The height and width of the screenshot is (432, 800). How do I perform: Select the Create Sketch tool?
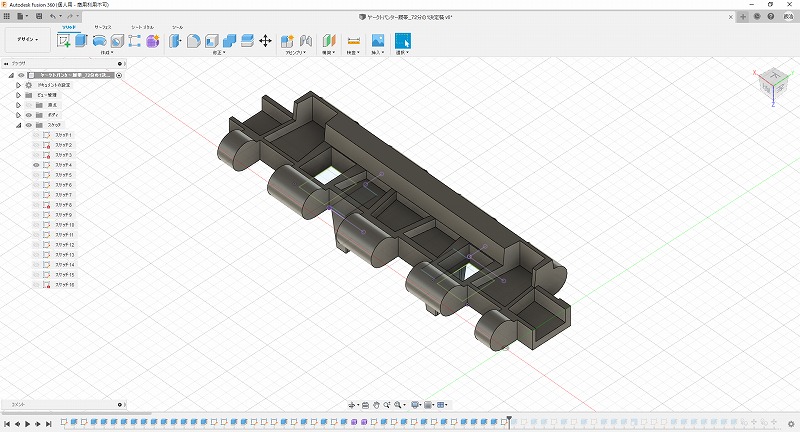(x=65, y=41)
